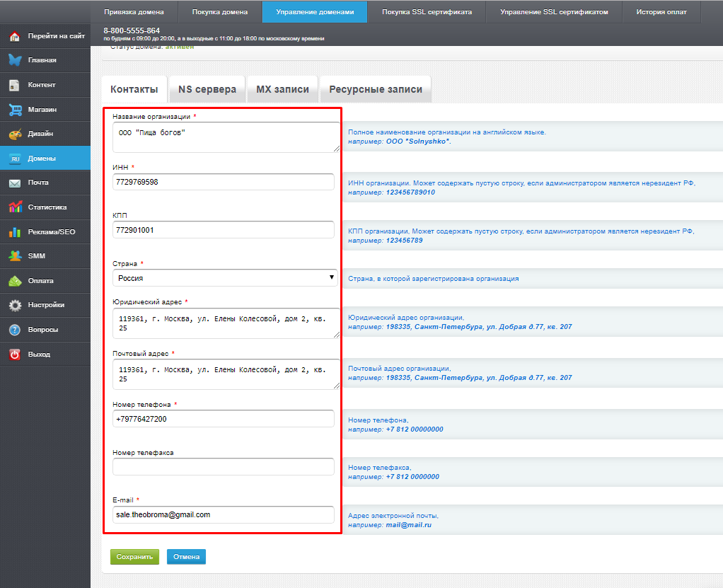Click the butterfly icon next to Главная
This screenshot has width=723, height=588.
15,60
